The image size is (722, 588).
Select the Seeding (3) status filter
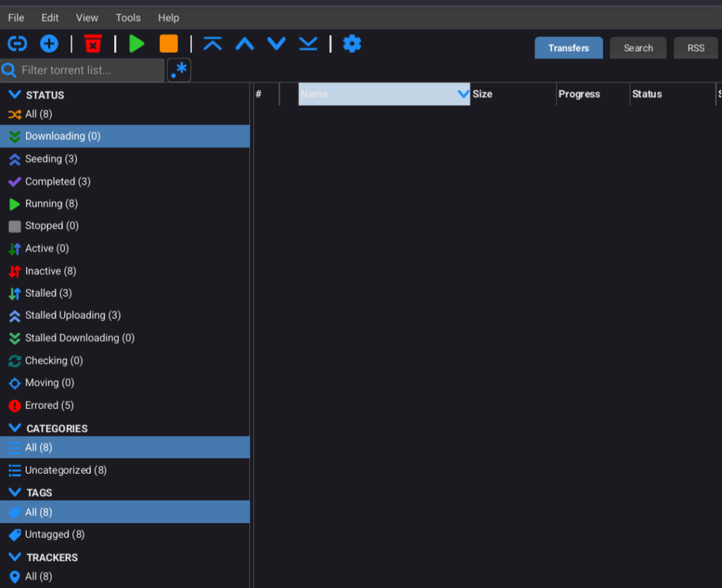[x=51, y=159]
